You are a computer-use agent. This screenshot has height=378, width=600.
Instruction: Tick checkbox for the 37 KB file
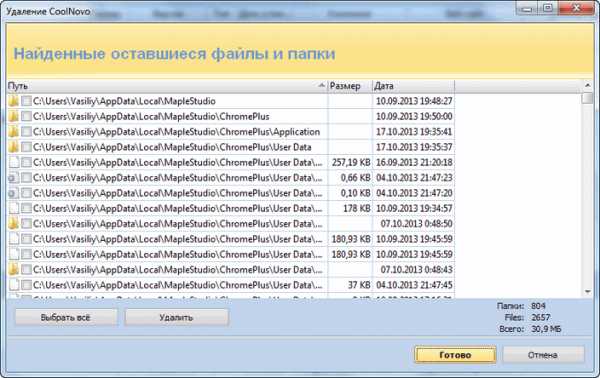26,285
